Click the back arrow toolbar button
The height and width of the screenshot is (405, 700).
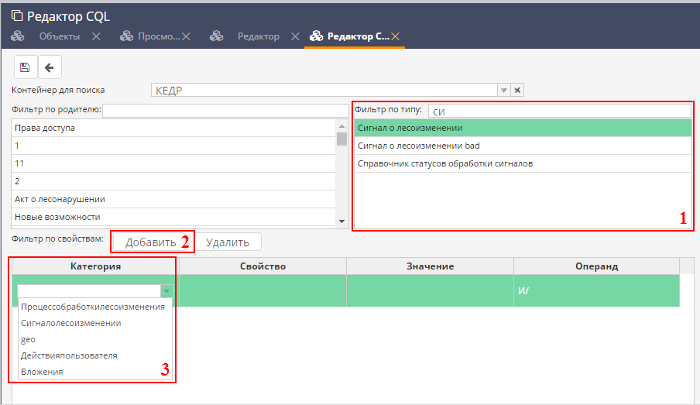point(49,67)
